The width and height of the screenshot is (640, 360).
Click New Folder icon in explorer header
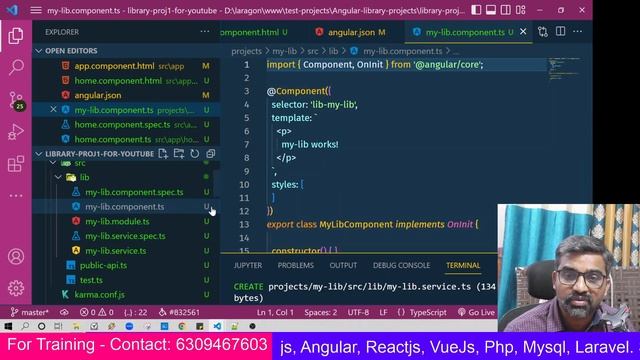179,153
